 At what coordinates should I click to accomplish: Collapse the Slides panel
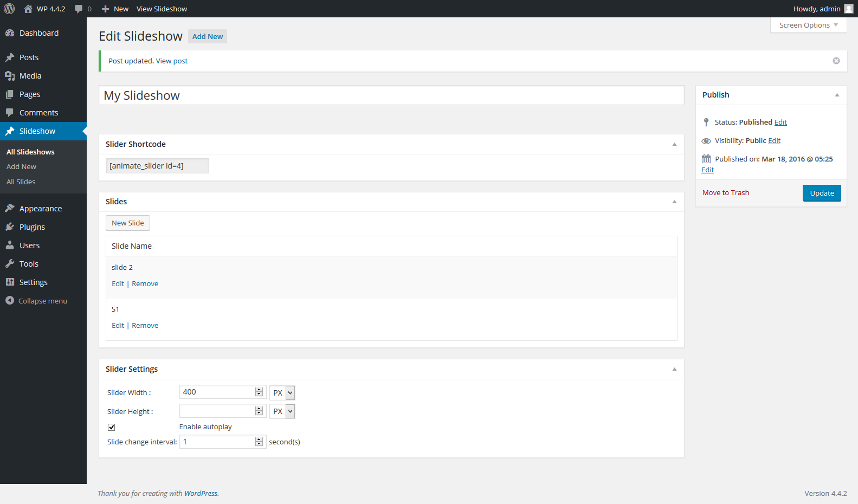(x=675, y=202)
